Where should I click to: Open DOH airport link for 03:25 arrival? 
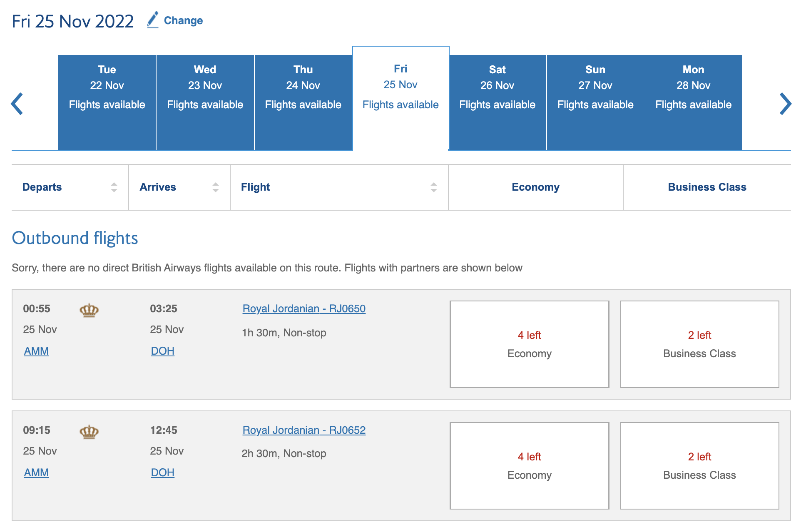click(x=162, y=351)
